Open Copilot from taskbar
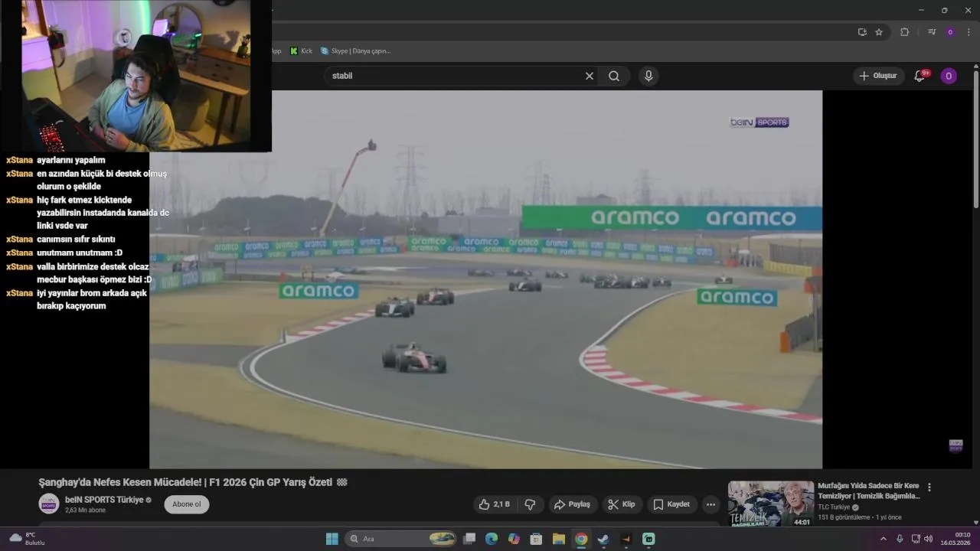This screenshot has width=980, height=551. (514, 539)
